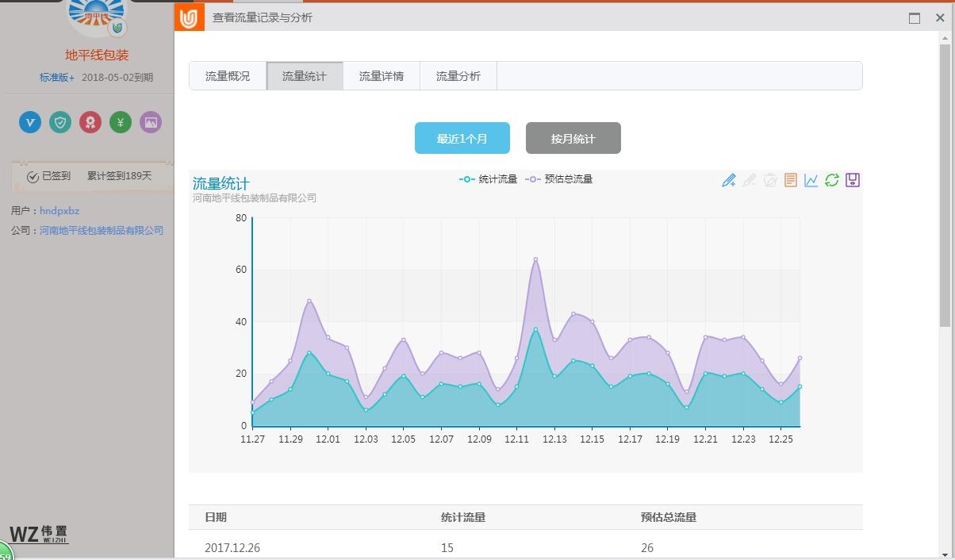
Task: Click the red award ribbon badge
Action: (90, 122)
